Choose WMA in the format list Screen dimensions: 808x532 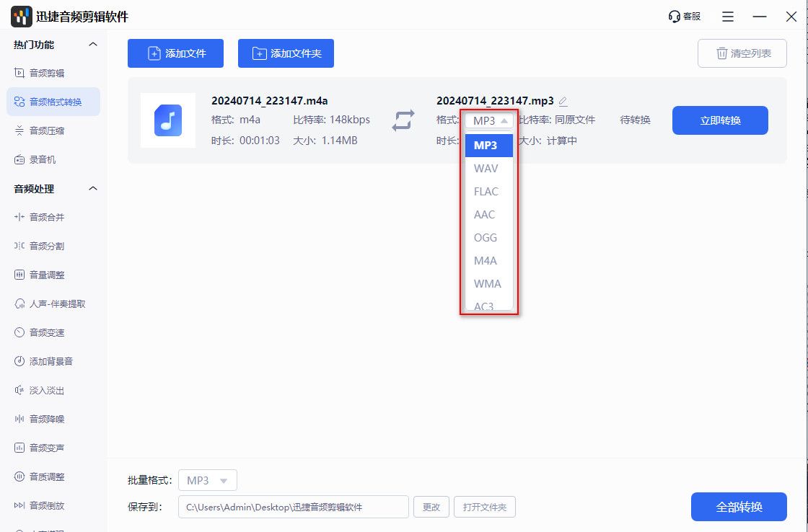coord(489,284)
